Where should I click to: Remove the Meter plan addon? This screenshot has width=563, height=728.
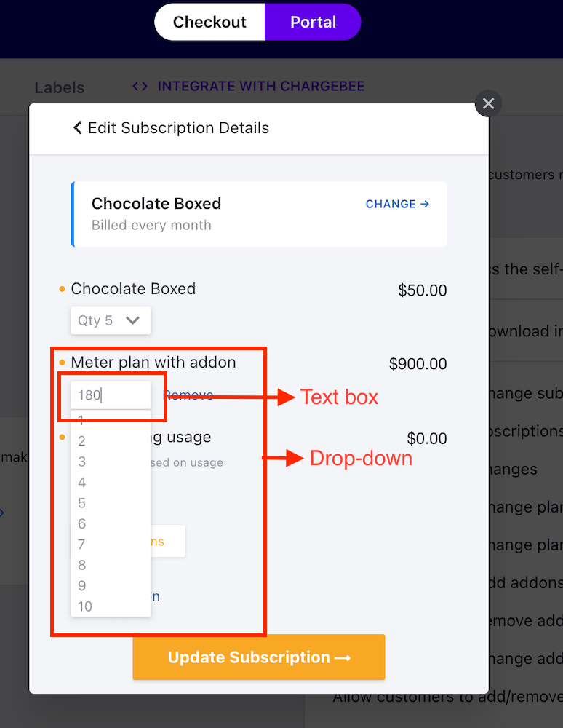coord(190,395)
